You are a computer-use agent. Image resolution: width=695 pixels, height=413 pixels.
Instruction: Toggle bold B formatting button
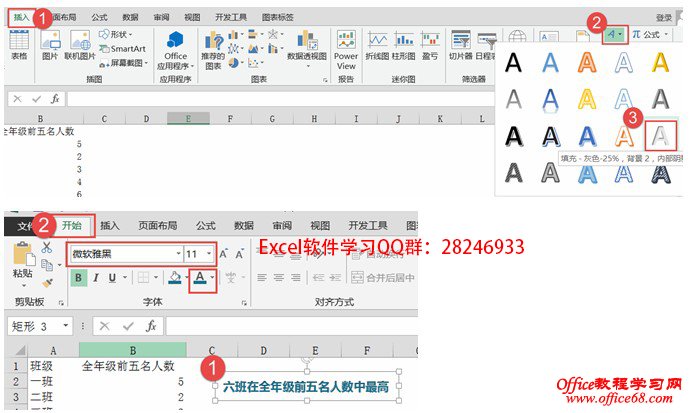pyautogui.click(x=78, y=278)
